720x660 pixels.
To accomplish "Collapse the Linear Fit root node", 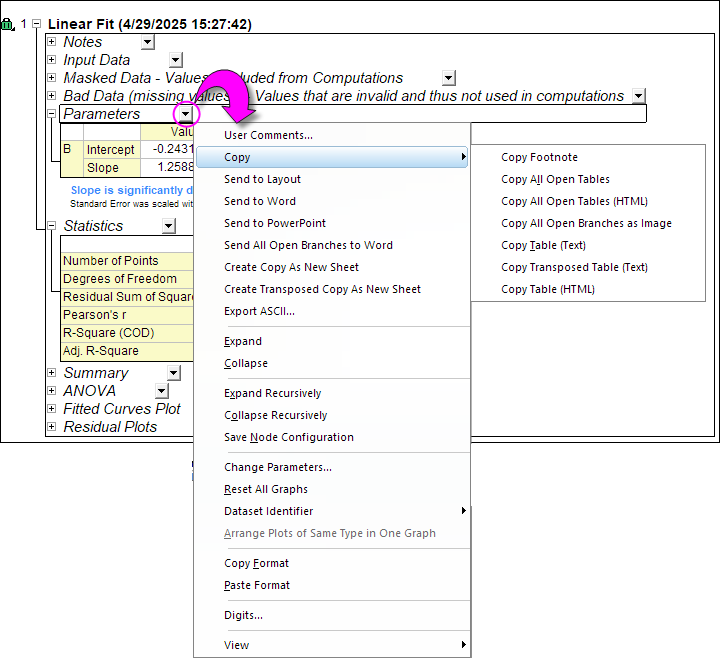I will 36,23.
